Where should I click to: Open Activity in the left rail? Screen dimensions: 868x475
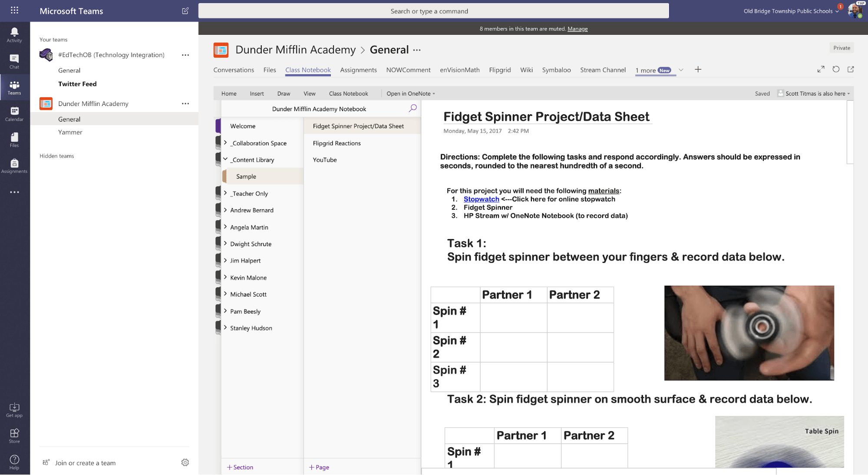[x=14, y=35]
